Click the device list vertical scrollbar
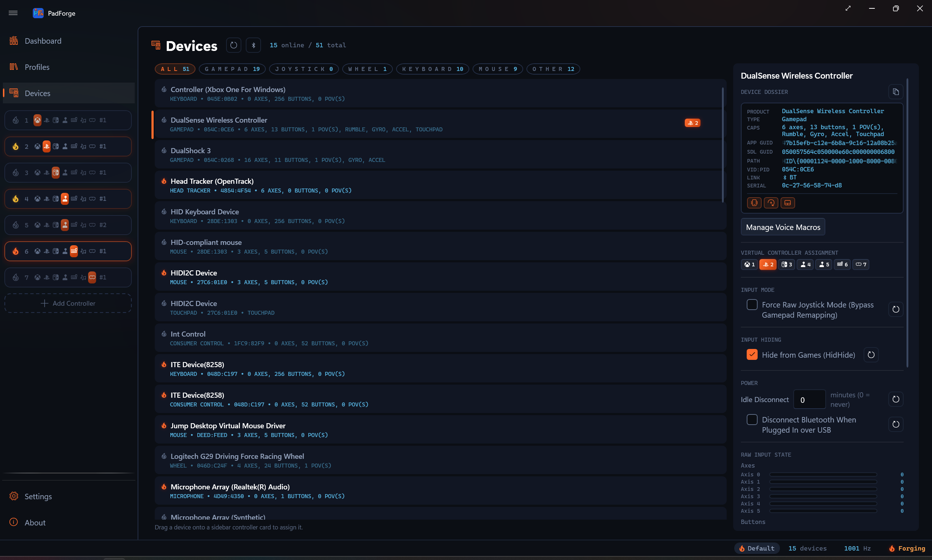The height and width of the screenshot is (560, 932). [x=723, y=145]
